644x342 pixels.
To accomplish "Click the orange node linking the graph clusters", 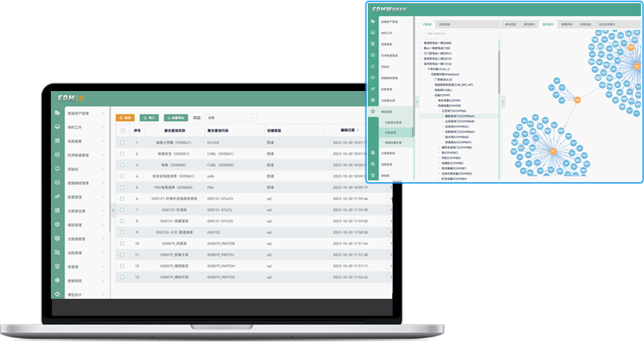I will point(577,100).
